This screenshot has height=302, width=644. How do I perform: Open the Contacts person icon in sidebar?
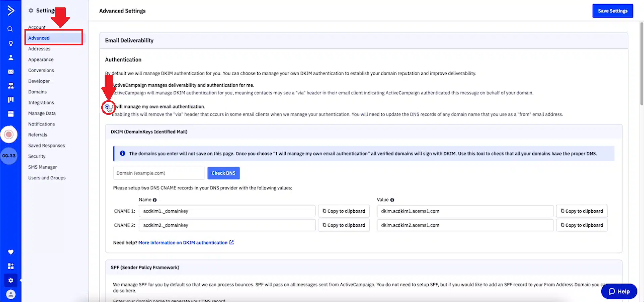pyautogui.click(x=11, y=57)
